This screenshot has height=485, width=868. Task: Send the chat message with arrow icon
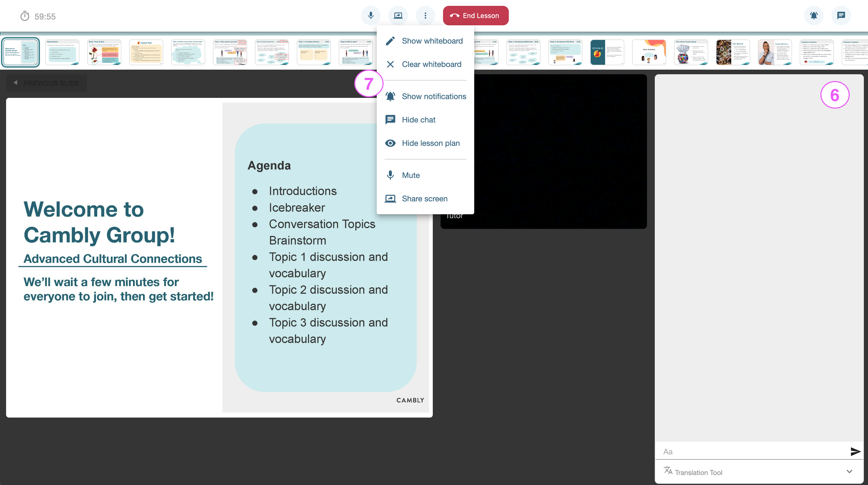click(x=855, y=451)
